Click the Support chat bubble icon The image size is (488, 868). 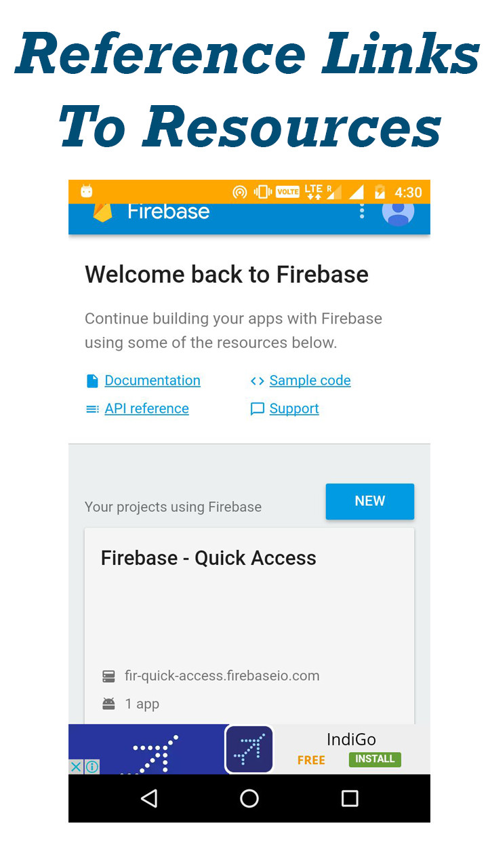click(x=257, y=409)
